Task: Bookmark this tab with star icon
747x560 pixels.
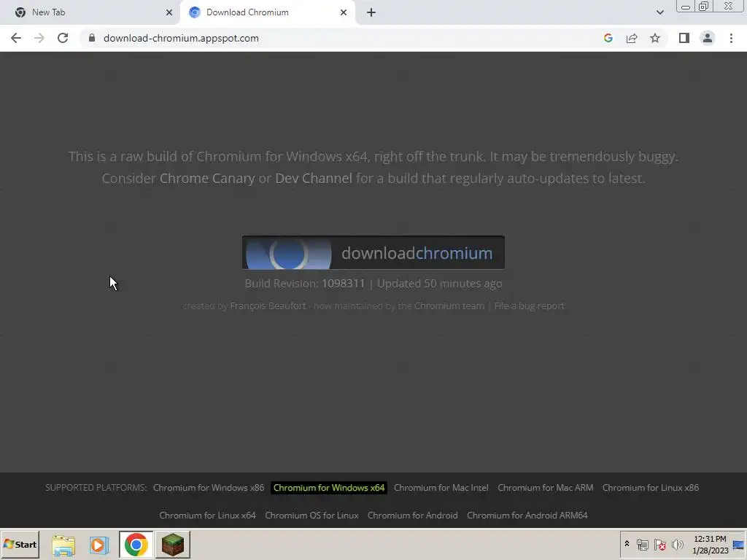Action: [655, 38]
